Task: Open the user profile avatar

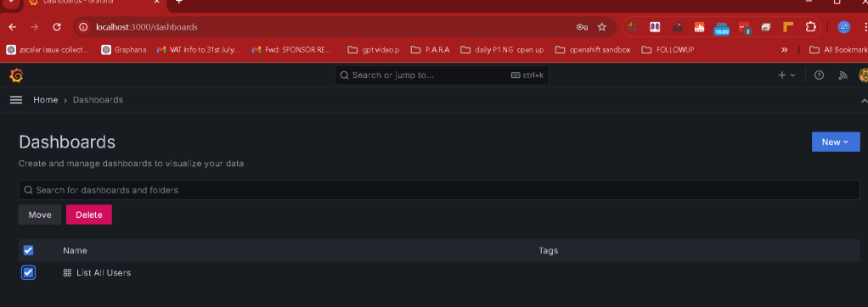Action: 863,75
